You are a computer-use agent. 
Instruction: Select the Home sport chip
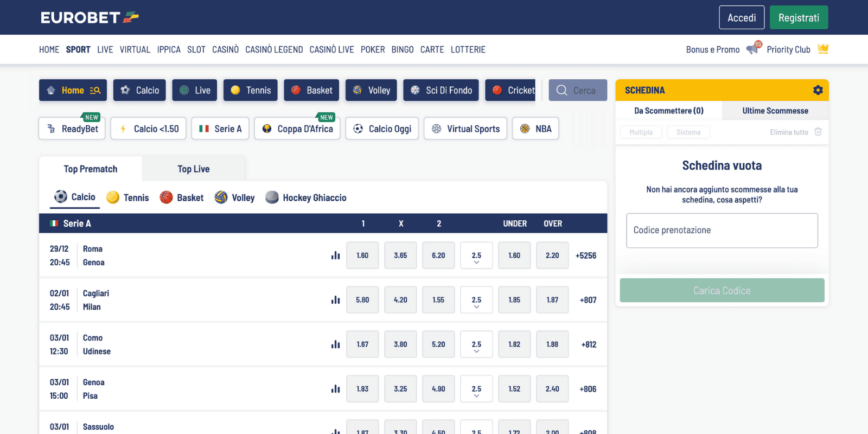pos(73,90)
